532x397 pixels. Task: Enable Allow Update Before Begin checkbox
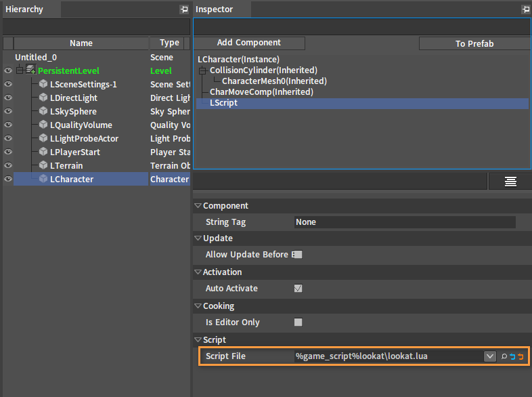tap(298, 254)
